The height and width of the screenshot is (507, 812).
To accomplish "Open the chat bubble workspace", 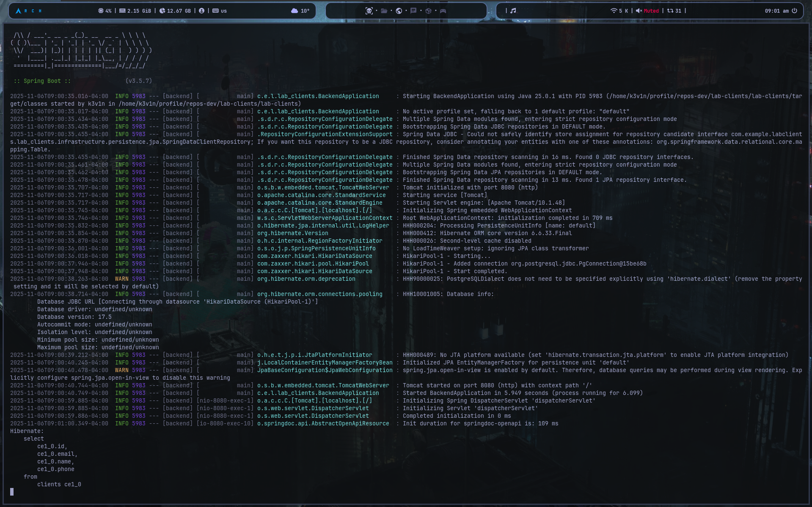I will (x=413, y=11).
